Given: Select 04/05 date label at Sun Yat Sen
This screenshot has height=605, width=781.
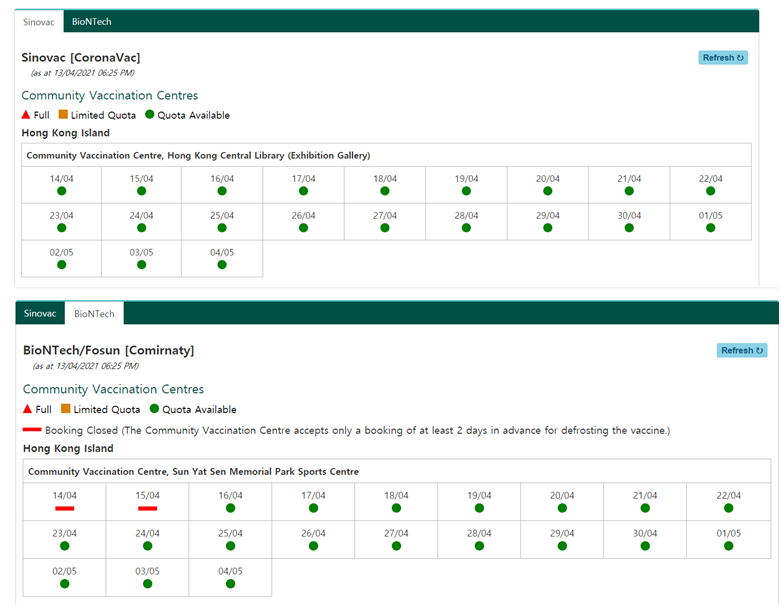Looking at the screenshot, I should (230, 571).
